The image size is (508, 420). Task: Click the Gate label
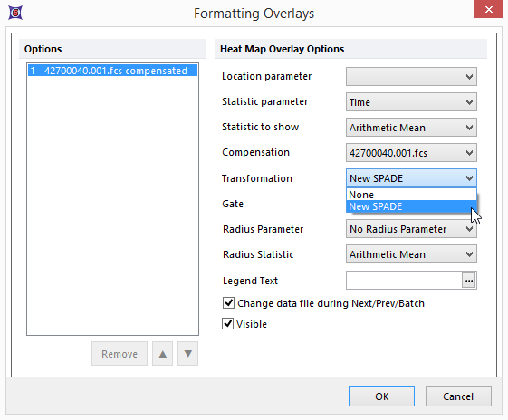(x=233, y=204)
